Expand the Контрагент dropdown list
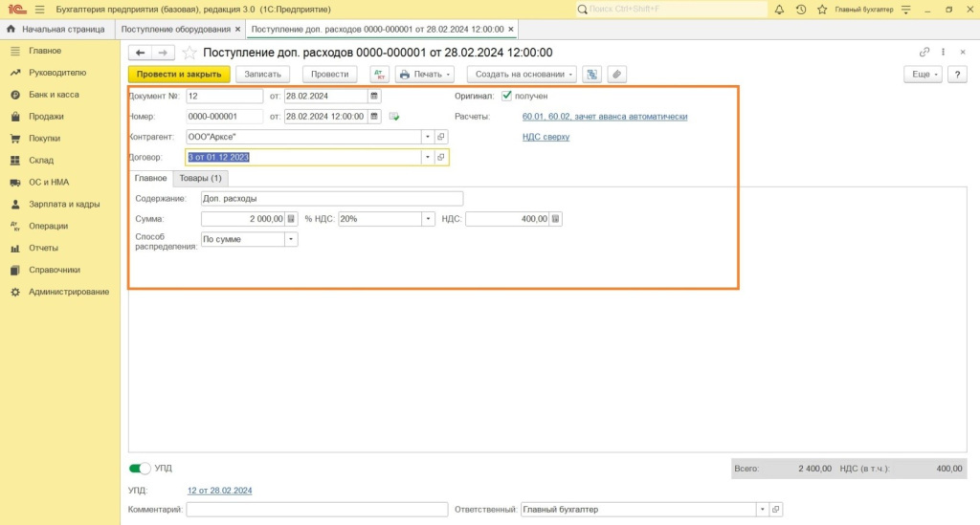980x525 pixels. 428,137
